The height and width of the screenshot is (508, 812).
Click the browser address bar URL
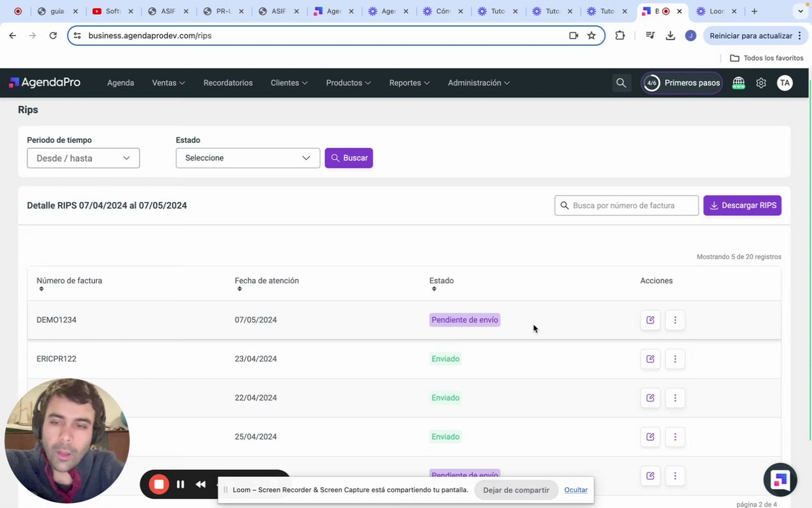point(150,36)
